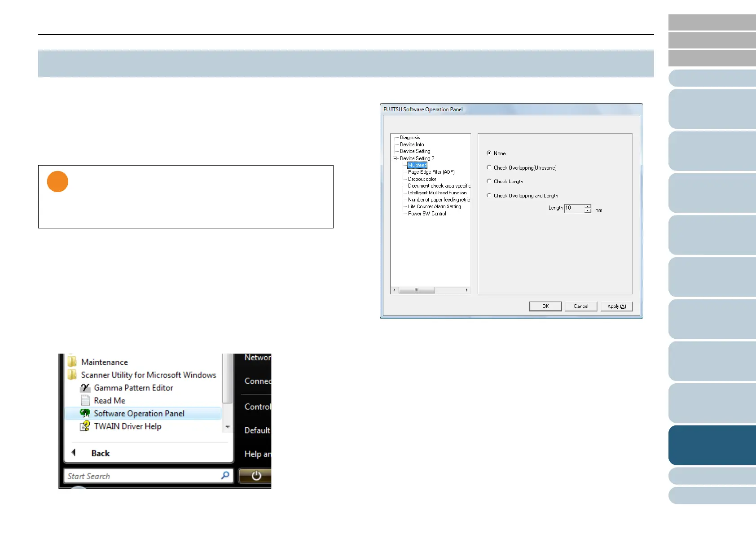The image size is (756, 534).
Task: Select the Multifeed tree item
Action: point(417,165)
